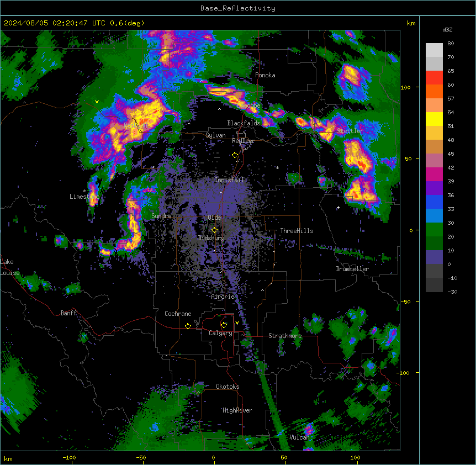
Task: Select the Cochrane city label
Action: pyautogui.click(x=178, y=314)
